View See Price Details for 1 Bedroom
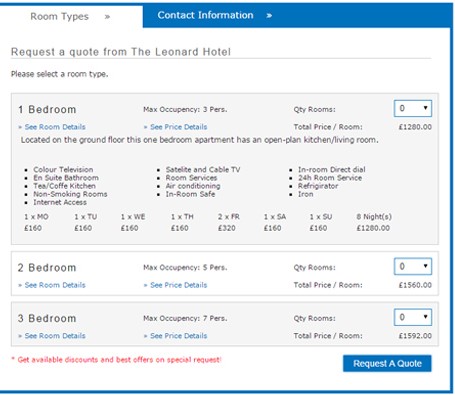 click(175, 127)
